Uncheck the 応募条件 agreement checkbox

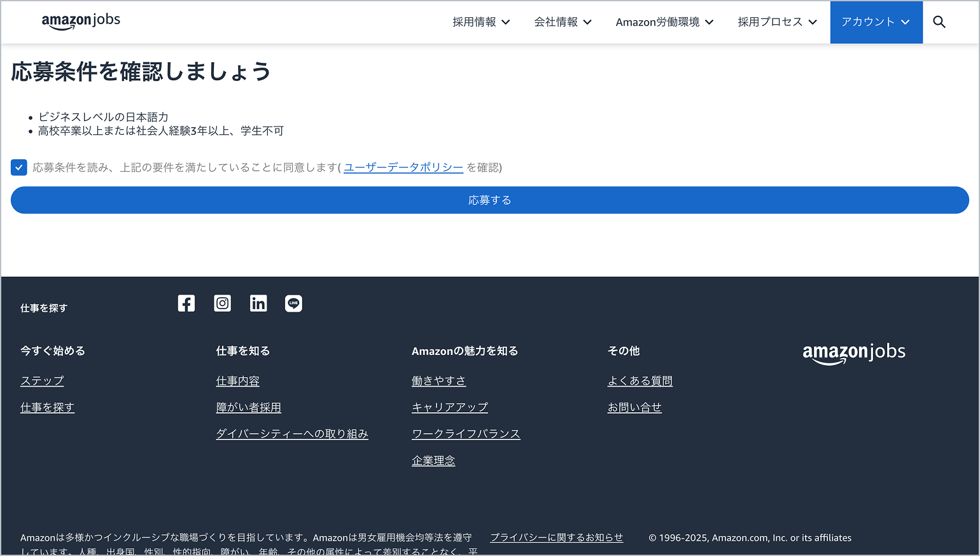(x=19, y=167)
